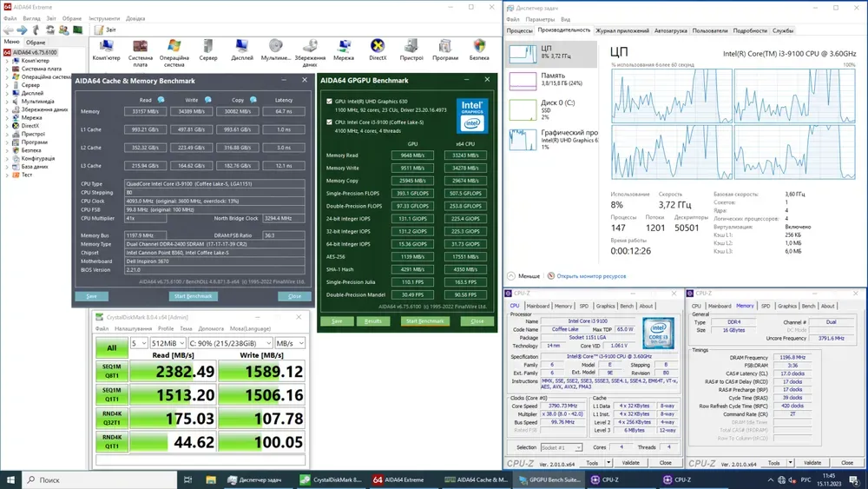Image resolution: width=868 pixels, height=489 pixels.
Task: Open the Mainboard tab in left CPU-Z window
Action: click(x=538, y=306)
